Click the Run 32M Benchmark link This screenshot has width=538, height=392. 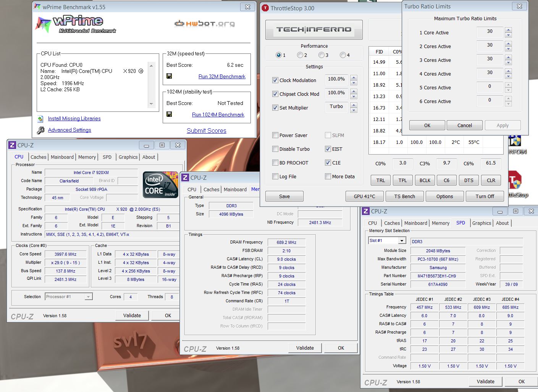222,76
